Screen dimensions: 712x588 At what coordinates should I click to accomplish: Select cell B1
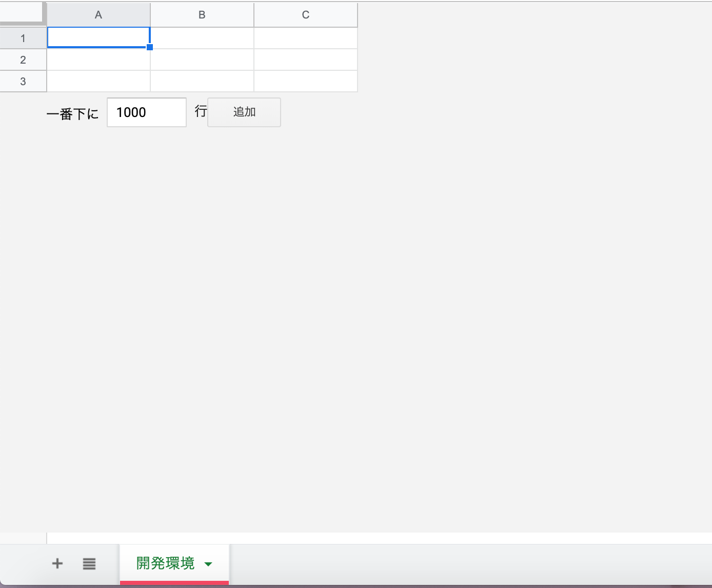[202, 38]
